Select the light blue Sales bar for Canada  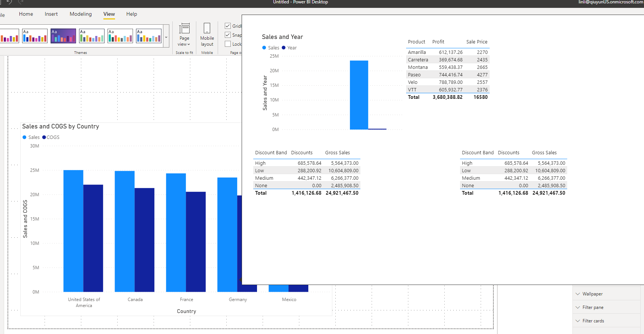pos(124,231)
